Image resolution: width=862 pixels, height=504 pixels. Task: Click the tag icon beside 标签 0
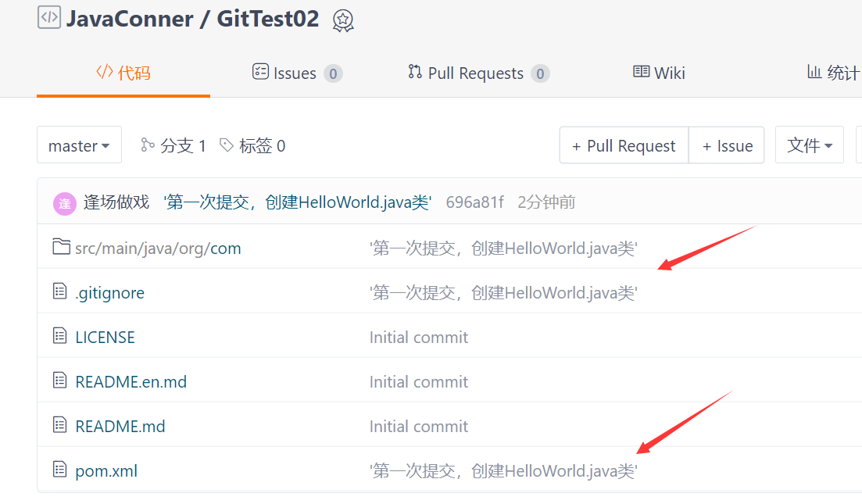point(227,145)
